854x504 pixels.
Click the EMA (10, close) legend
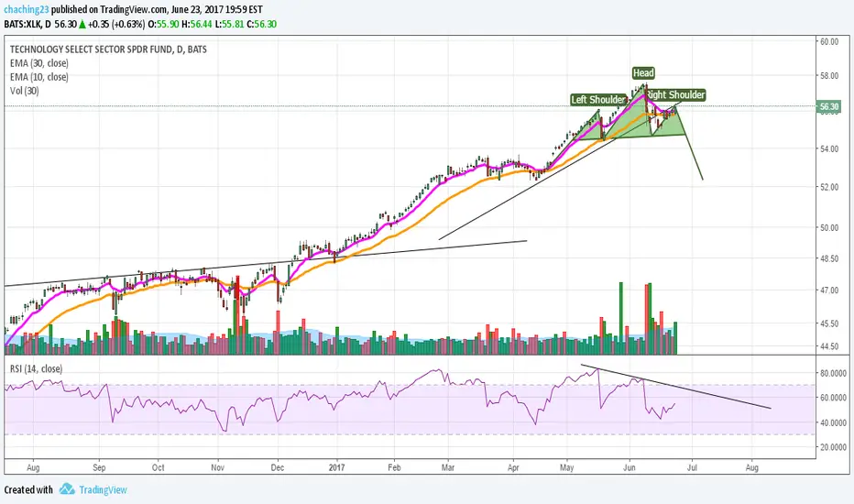pos(39,77)
